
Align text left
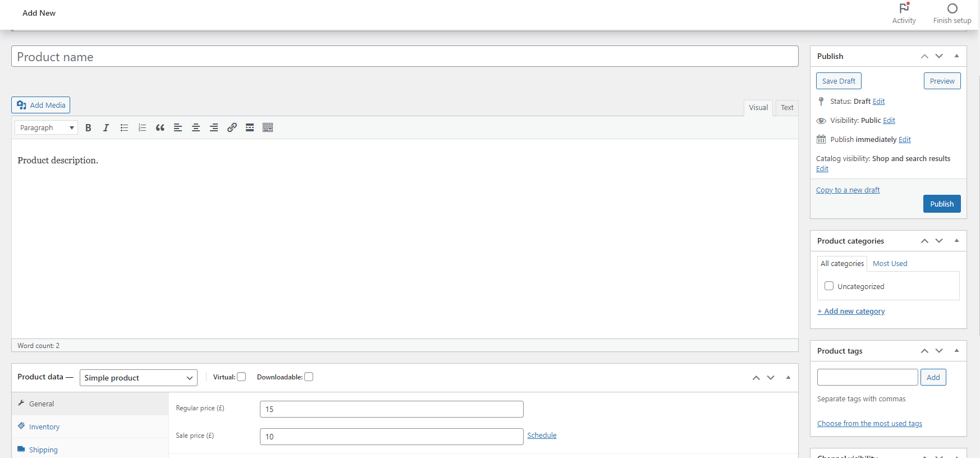pyautogui.click(x=178, y=128)
